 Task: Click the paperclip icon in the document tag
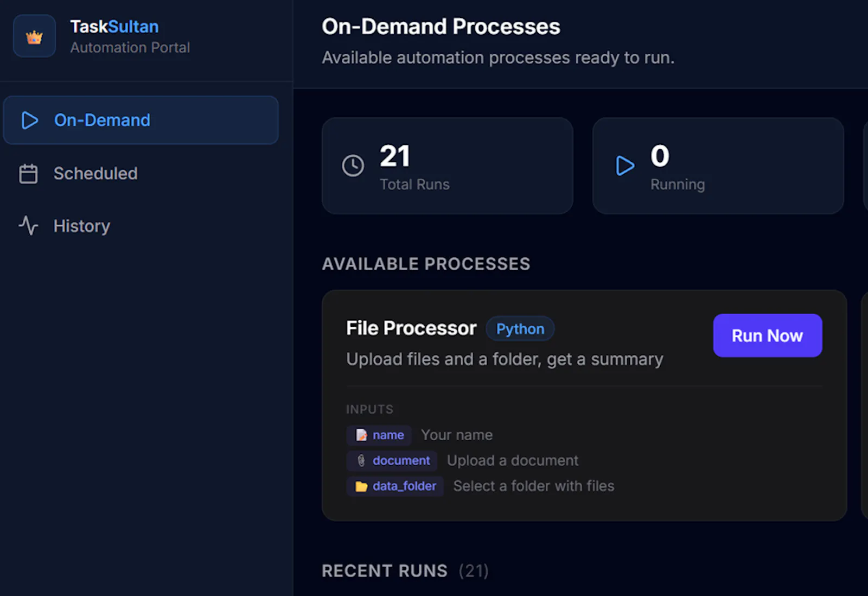tap(361, 461)
